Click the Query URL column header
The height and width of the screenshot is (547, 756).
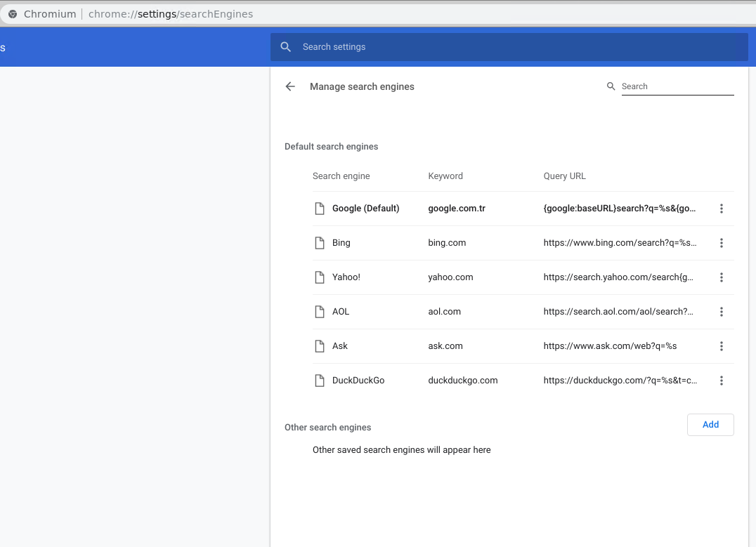click(x=565, y=176)
